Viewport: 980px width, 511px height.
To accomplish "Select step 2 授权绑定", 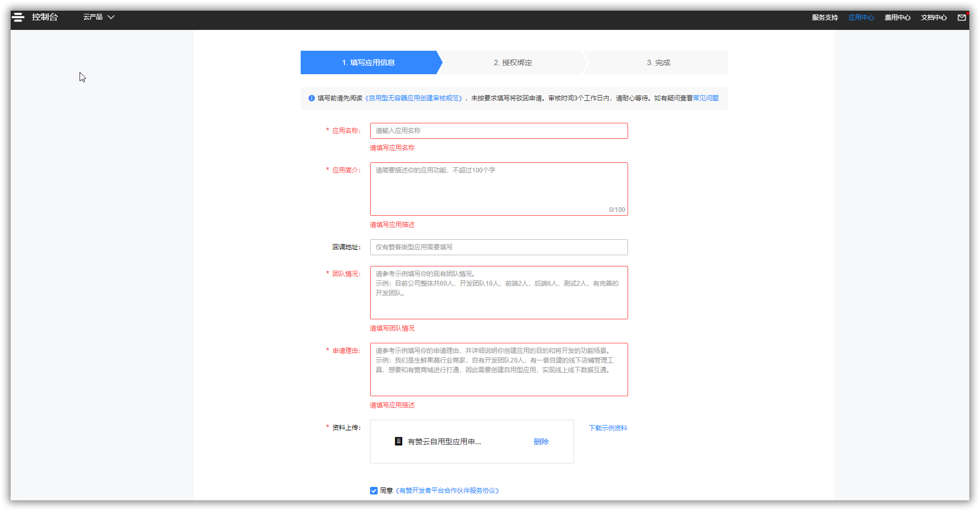I will pos(513,62).
